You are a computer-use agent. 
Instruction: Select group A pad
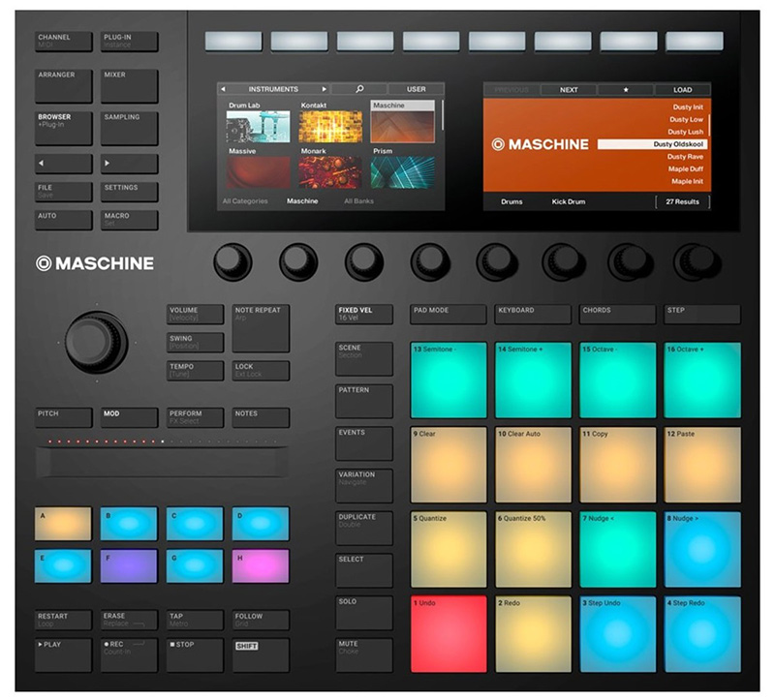coord(63,524)
